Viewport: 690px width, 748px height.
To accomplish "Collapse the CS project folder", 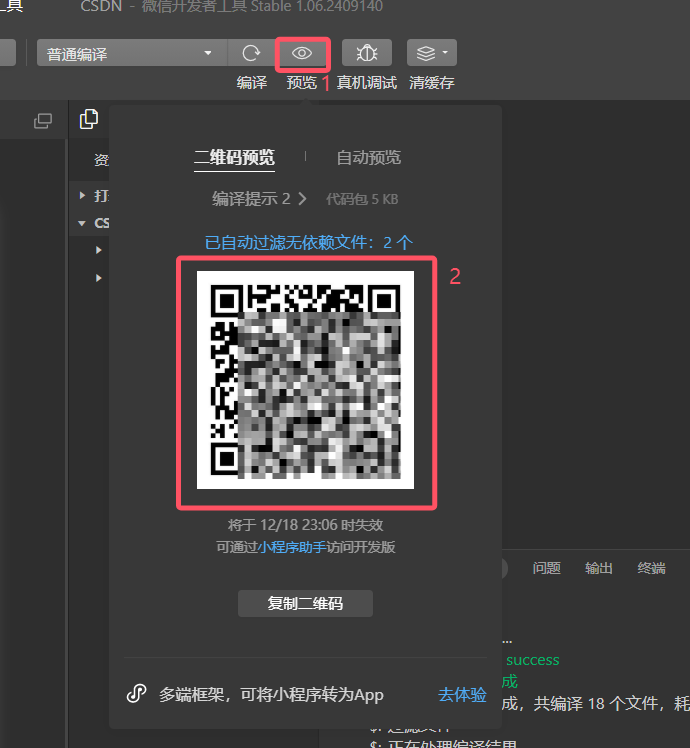I will pyautogui.click(x=82, y=223).
